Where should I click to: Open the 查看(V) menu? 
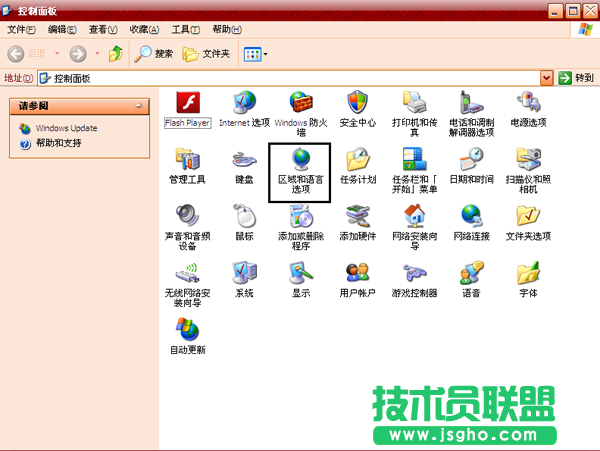[x=103, y=29]
